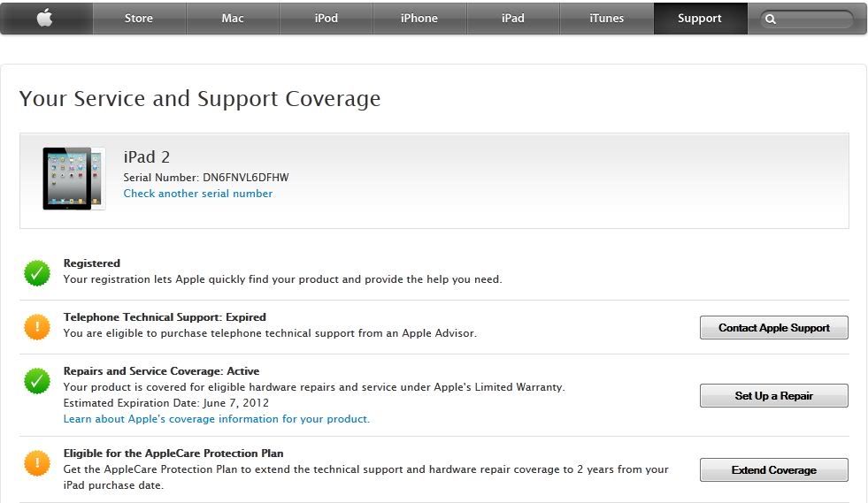Click the green check icon beside Repairs and Service Coverage
Screen dimensions: 868x503
point(37,381)
